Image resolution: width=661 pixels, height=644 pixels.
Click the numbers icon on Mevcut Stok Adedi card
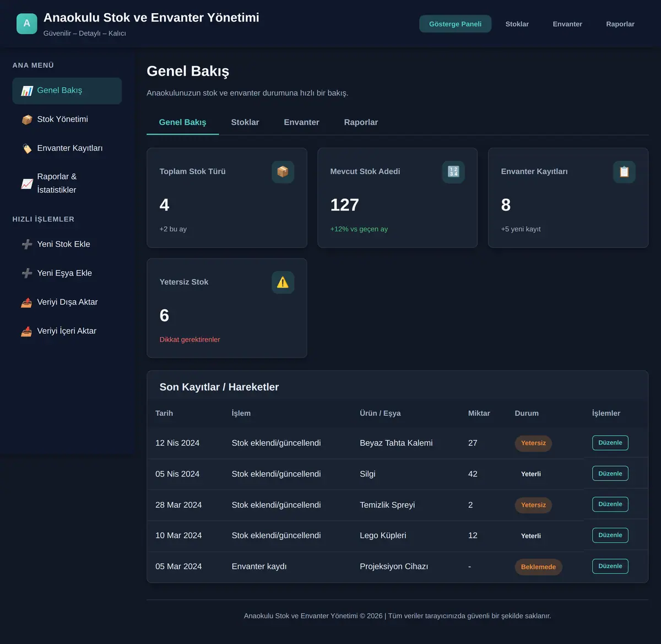tap(453, 172)
